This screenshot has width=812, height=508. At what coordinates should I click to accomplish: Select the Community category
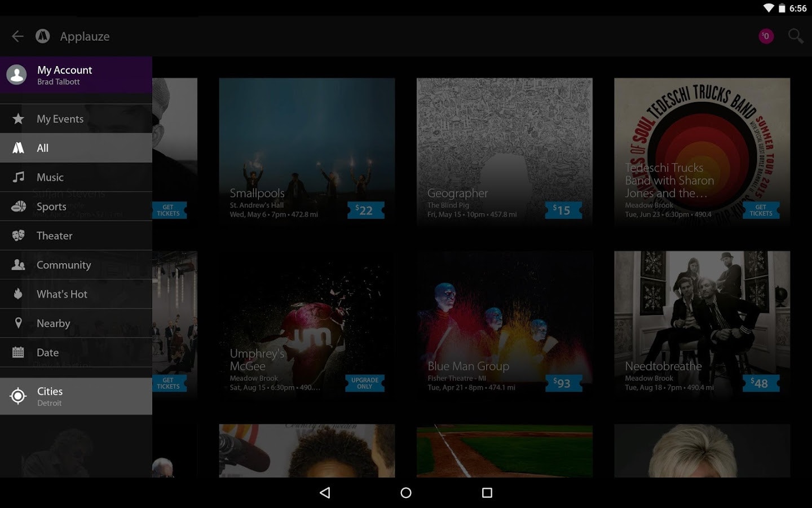pos(76,265)
